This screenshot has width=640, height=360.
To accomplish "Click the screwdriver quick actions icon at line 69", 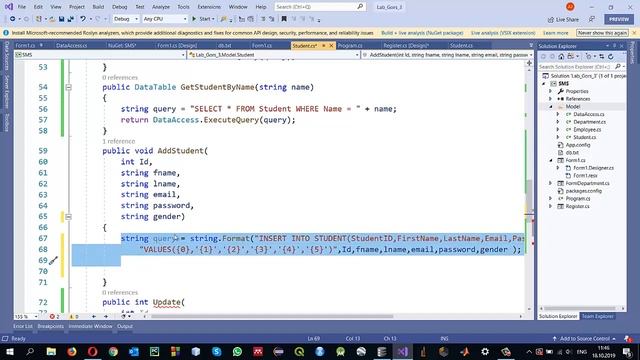I will pyautogui.click(x=53, y=260).
